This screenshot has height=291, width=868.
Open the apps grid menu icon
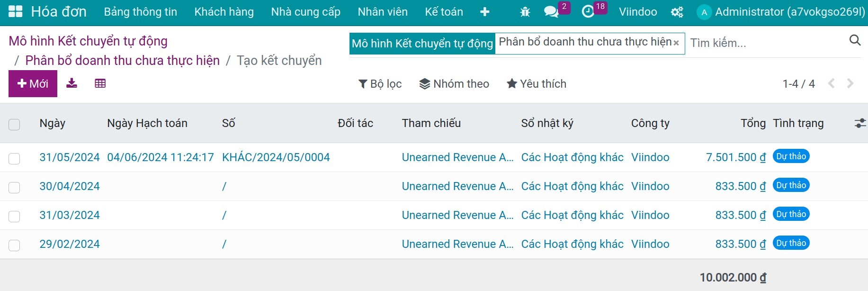16,11
